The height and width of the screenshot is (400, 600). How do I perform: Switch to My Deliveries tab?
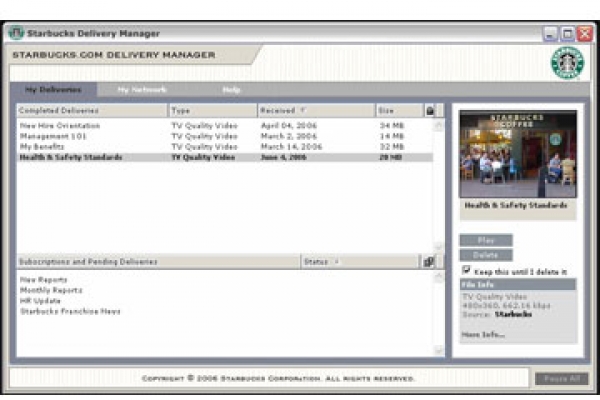click(53, 90)
